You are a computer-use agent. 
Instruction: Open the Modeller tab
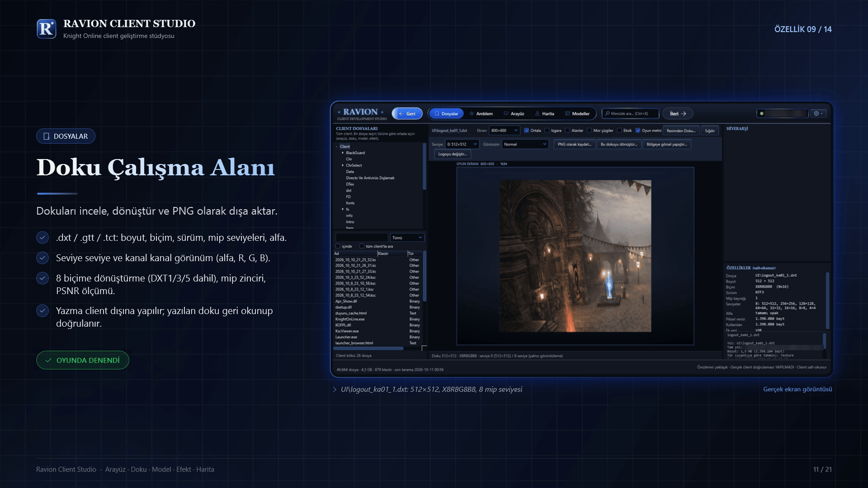click(577, 114)
